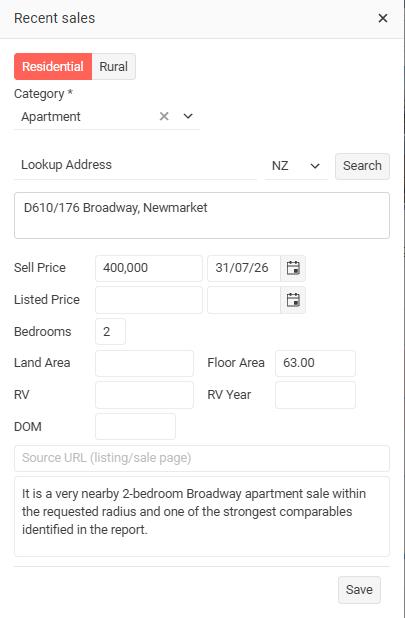This screenshot has width=405, height=618.
Task: Edit the Bedrooms count field
Action: (x=110, y=332)
